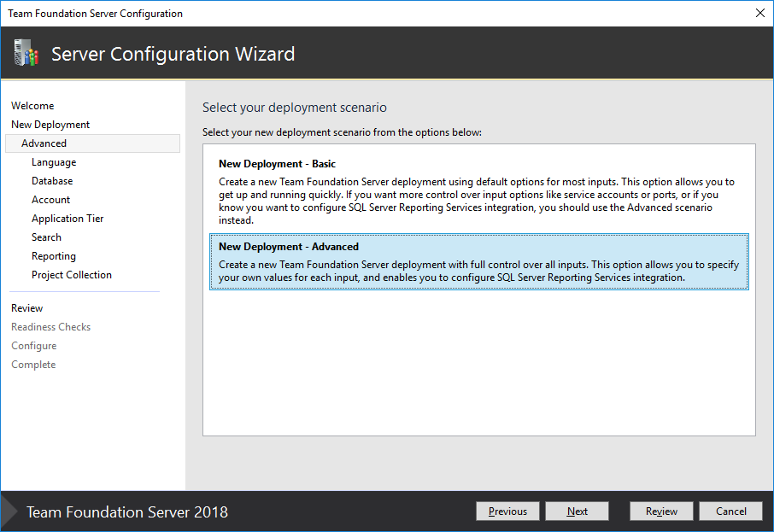Open the Welcome step in sidebar
Image resolution: width=774 pixels, height=532 pixels.
32,105
